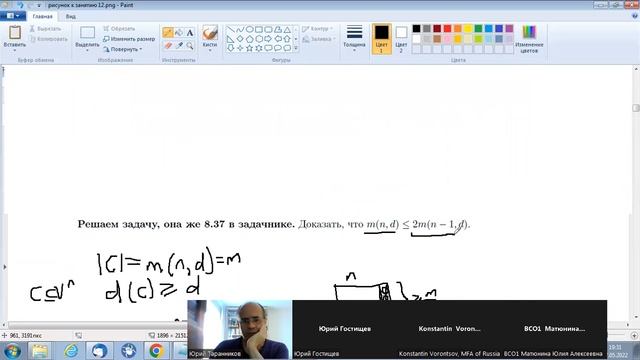Choose the down arrow shape

pyautogui.click(x=231, y=48)
